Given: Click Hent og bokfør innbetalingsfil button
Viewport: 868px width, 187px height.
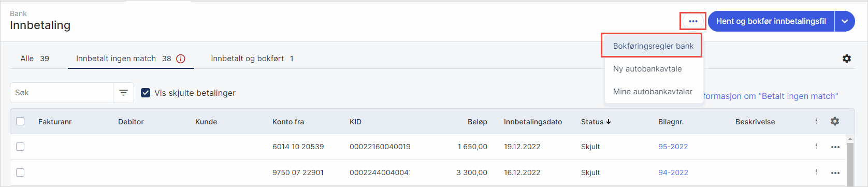Looking at the screenshot, I should click(771, 21).
